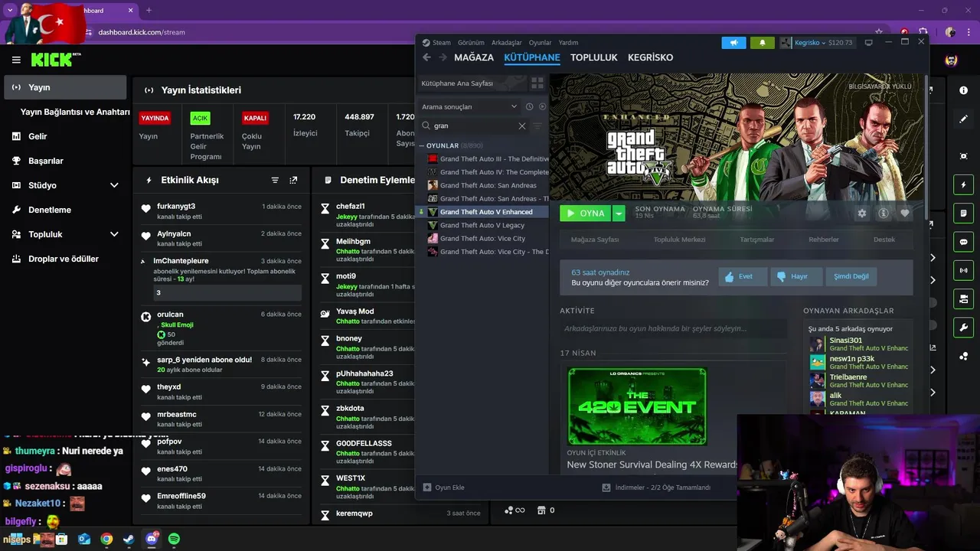The image size is (980, 551).
Task: Open the Topluluk Merkezi link
Action: pyautogui.click(x=679, y=240)
